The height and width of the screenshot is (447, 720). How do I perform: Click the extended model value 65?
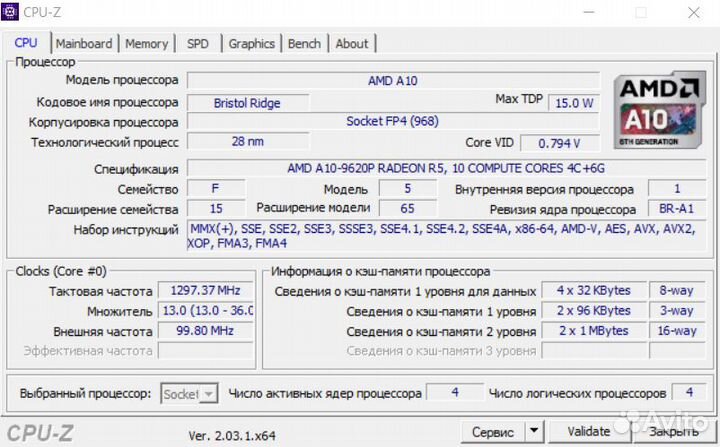408,209
